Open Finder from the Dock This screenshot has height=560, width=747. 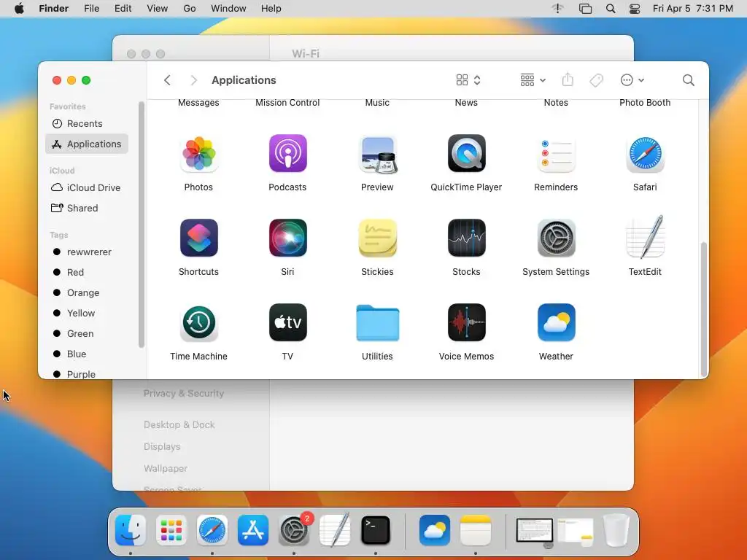click(131, 530)
